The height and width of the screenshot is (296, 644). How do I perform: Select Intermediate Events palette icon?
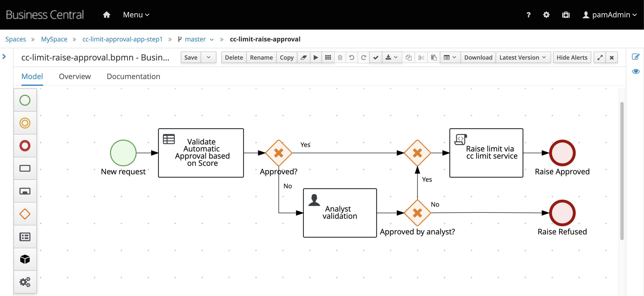click(x=25, y=123)
